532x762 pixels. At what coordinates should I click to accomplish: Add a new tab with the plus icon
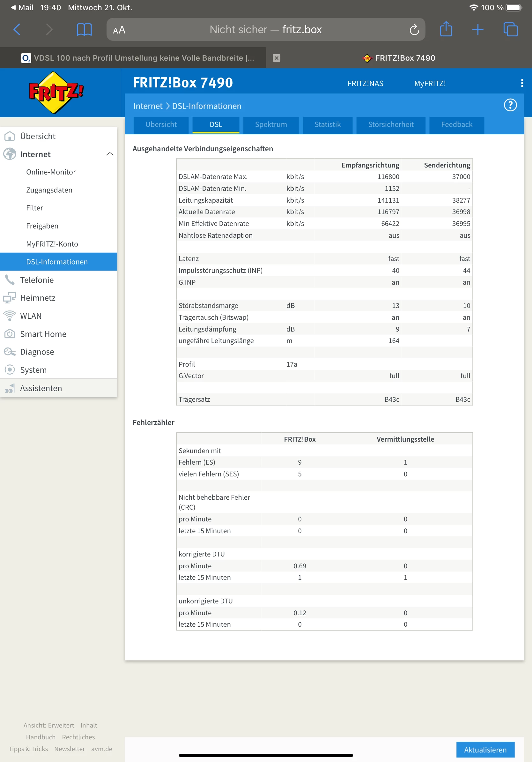pos(477,30)
